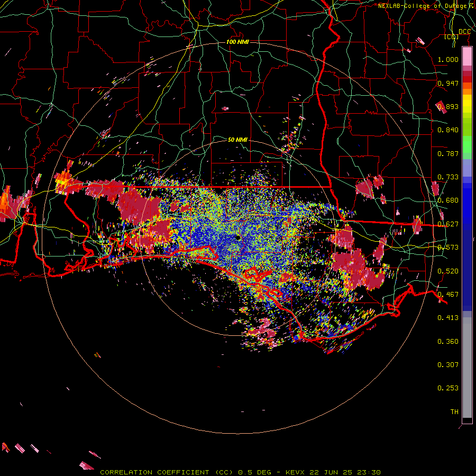Screen dimensions: 476x476
Task: Select the dark navy color bar segment
Action: coord(467,270)
